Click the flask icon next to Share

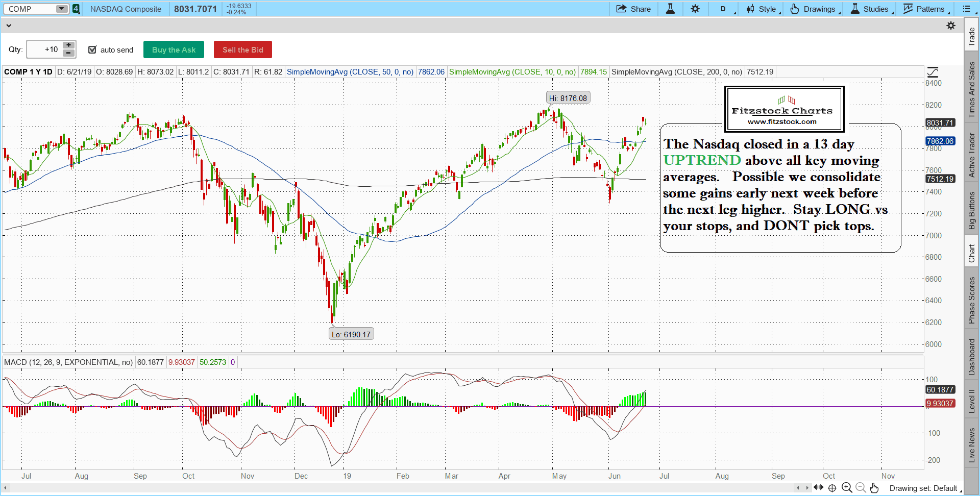point(670,9)
